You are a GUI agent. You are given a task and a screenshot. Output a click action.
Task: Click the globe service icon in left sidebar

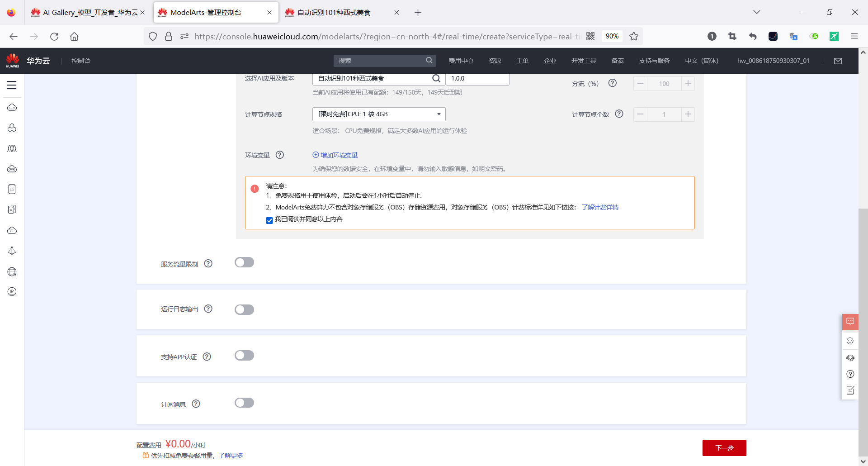(x=12, y=271)
